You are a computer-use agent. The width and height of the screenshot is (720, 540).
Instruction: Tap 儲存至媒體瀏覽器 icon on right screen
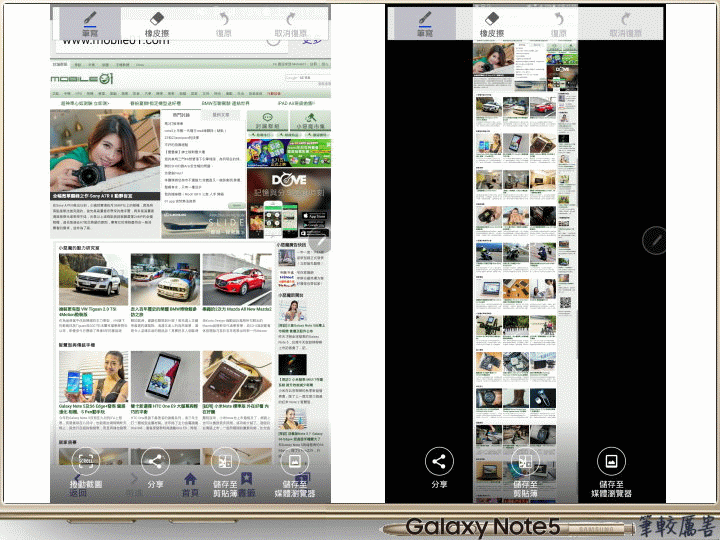click(x=611, y=461)
